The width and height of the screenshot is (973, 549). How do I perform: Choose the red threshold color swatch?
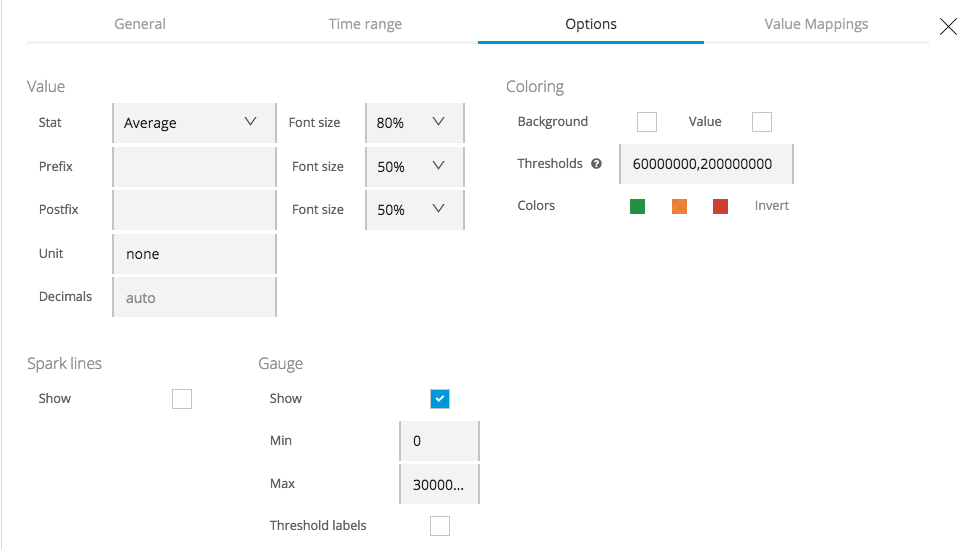[720, 207]
